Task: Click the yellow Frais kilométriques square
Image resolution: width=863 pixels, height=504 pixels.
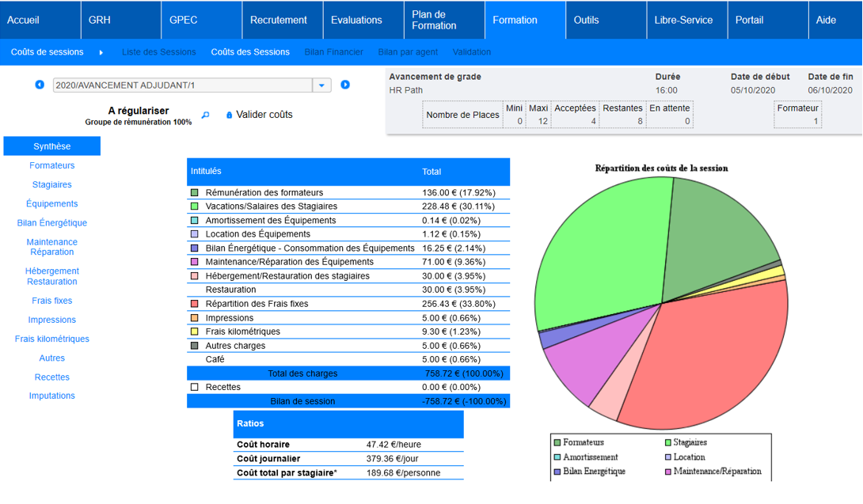Action: tap(195, 332)
